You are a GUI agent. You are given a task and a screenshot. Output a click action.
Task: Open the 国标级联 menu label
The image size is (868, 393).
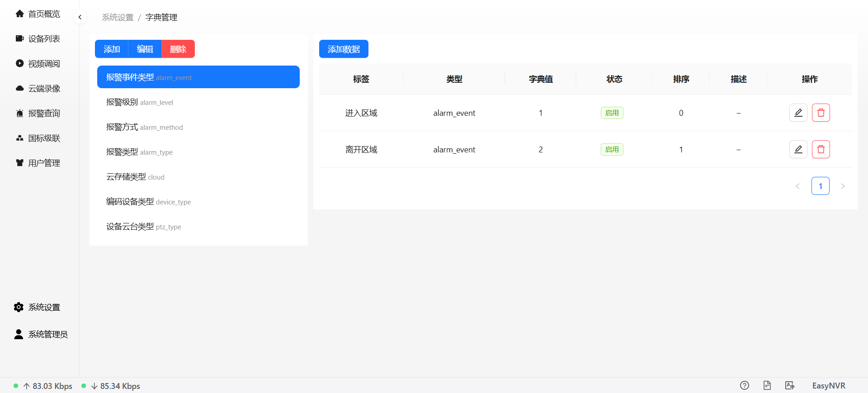coord(44,138)
